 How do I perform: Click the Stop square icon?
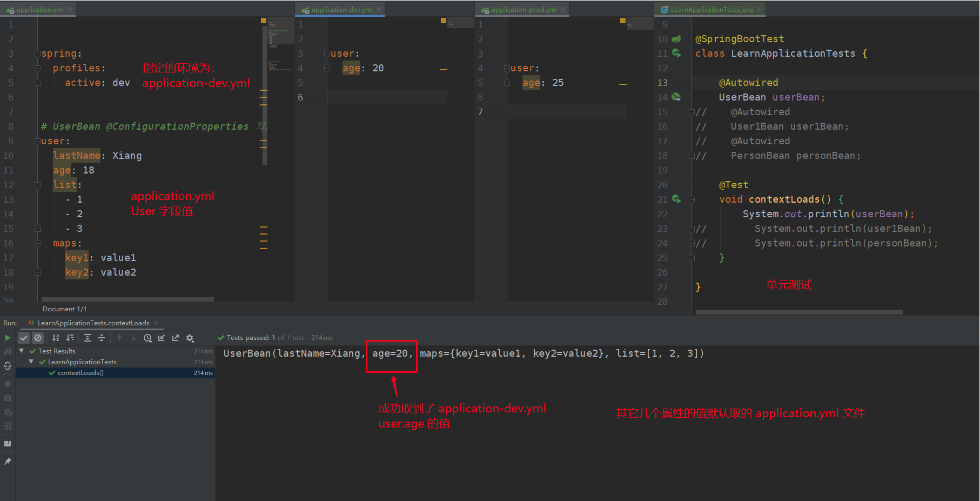[8, 384]
